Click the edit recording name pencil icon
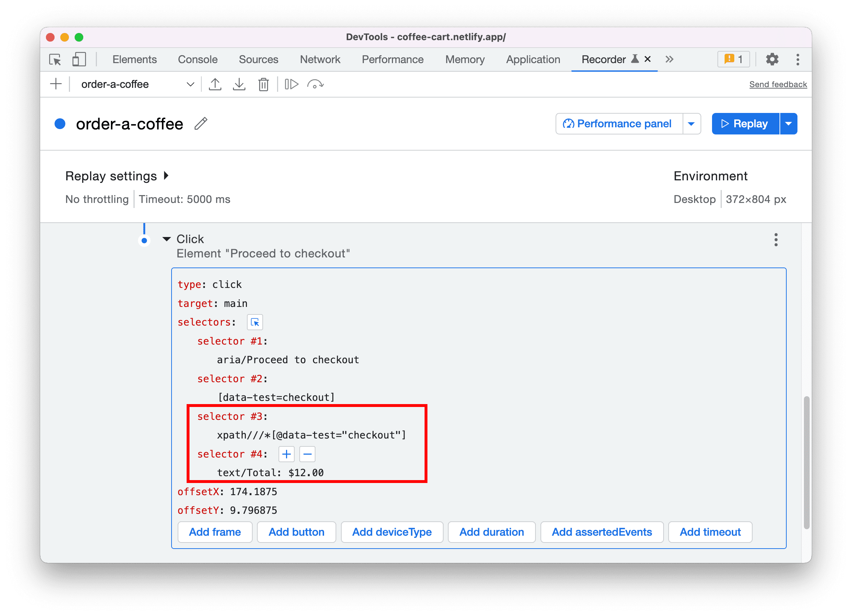 point(203,123)
